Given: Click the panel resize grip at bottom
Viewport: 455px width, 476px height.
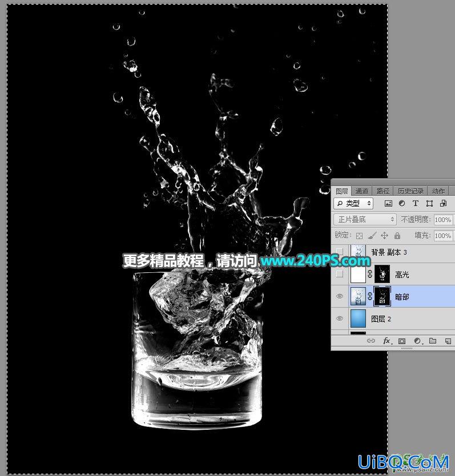Looking at the screenshot, I should [406, 348].
